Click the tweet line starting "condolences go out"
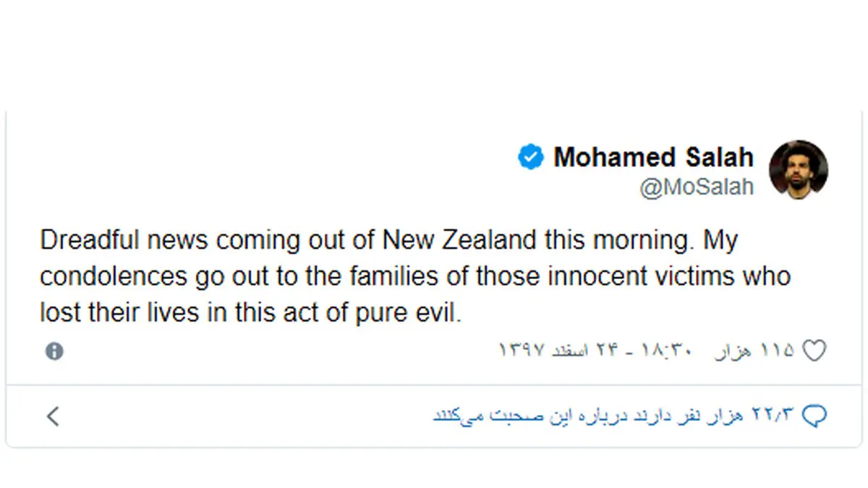 pos(415,276)
